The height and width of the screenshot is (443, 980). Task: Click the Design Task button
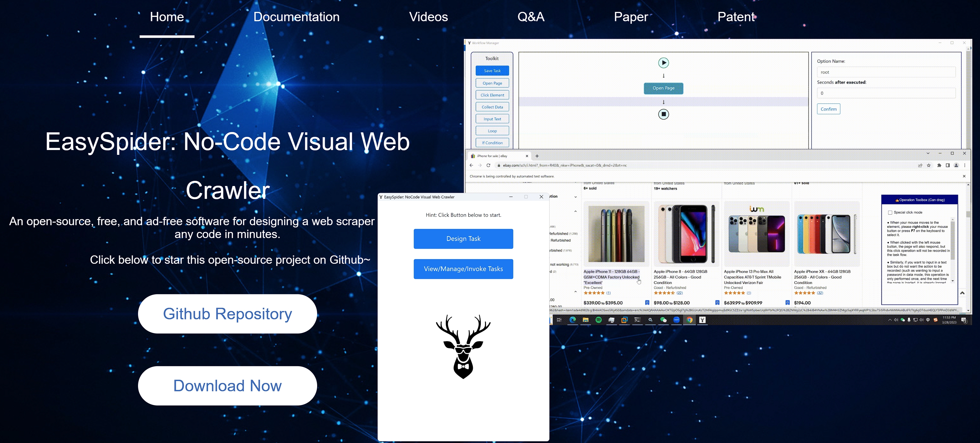tap(463, 239)
